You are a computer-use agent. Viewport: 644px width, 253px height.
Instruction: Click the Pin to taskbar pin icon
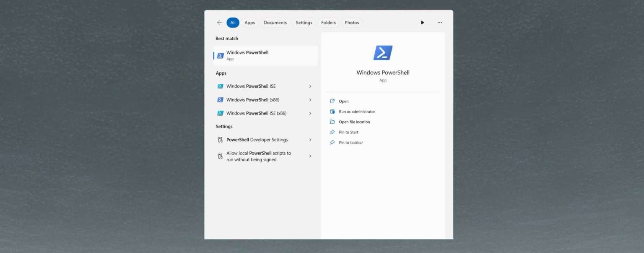coord(332,143)
